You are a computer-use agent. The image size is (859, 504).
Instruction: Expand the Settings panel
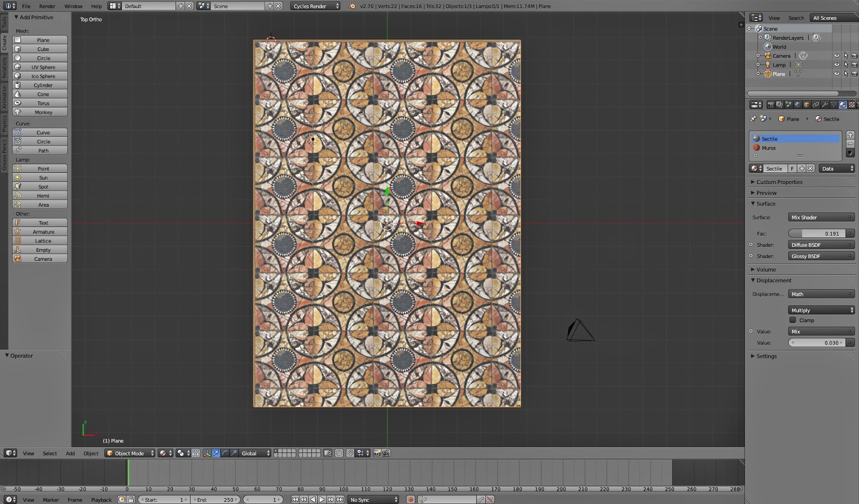(766, 356)
